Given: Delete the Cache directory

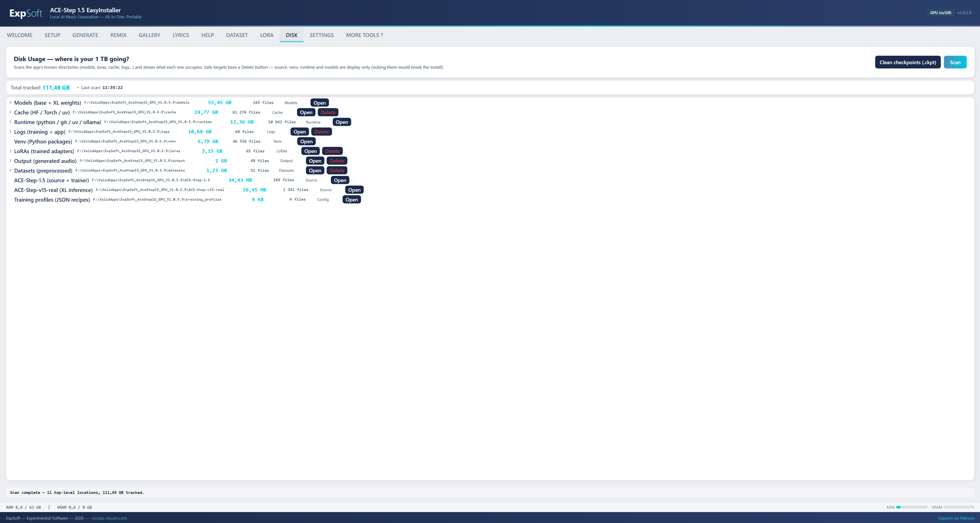Looking at the screenshot, I should coord(328,112).
